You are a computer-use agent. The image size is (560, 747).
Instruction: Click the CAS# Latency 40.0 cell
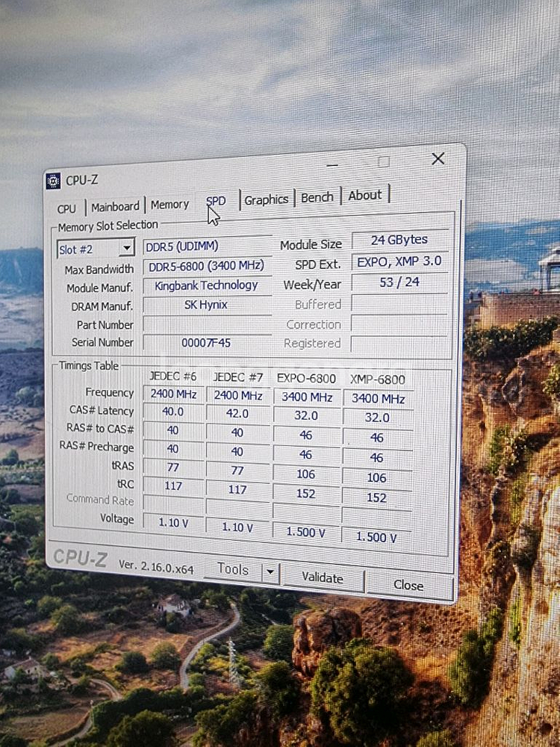173,412
